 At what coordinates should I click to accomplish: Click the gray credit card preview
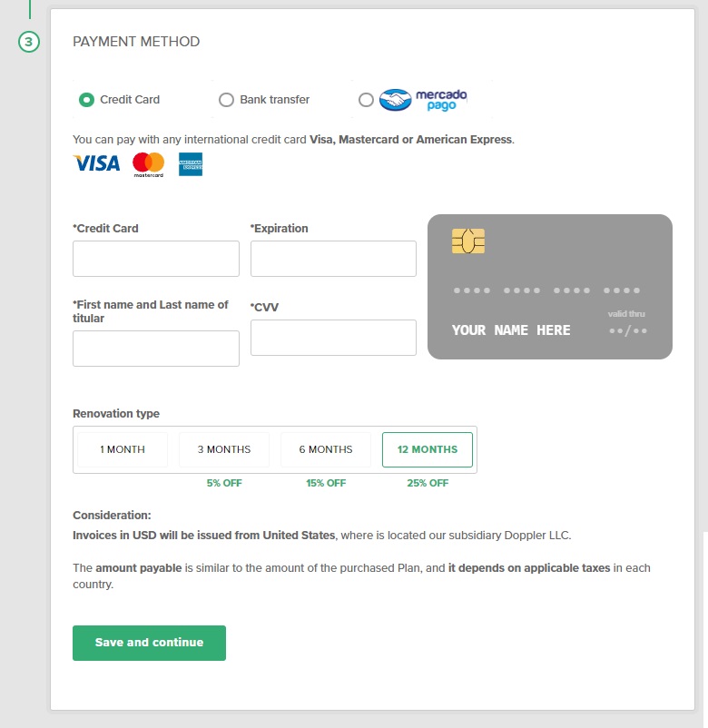point(550,287)
